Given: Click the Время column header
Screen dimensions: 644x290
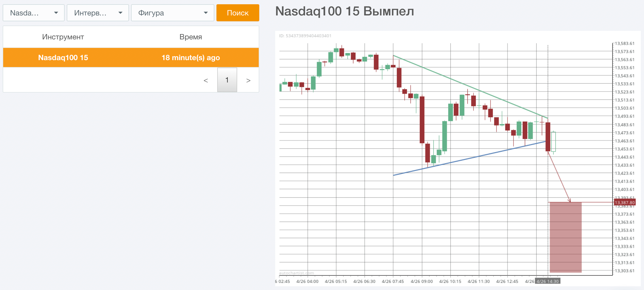Looking at the screenshot, I should (x=191, y=37).
